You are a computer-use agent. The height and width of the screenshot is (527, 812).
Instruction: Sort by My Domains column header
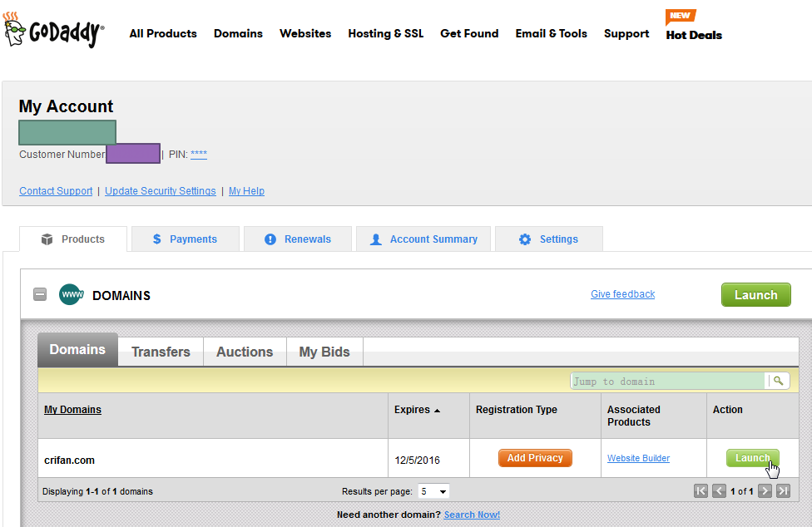tap(72, 410)
